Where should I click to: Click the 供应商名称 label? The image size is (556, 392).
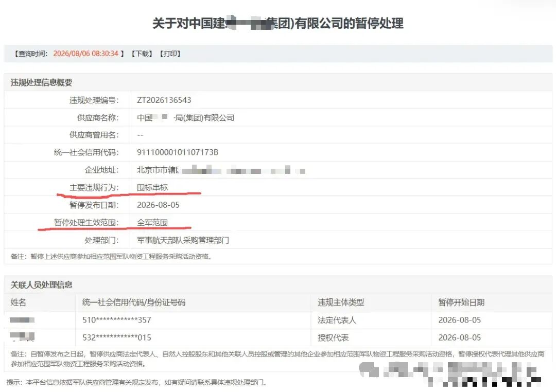(x=98, y=118)
